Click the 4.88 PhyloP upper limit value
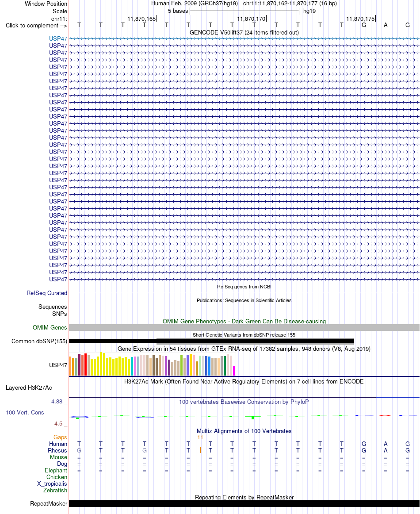420x514 pixels. 57,402
